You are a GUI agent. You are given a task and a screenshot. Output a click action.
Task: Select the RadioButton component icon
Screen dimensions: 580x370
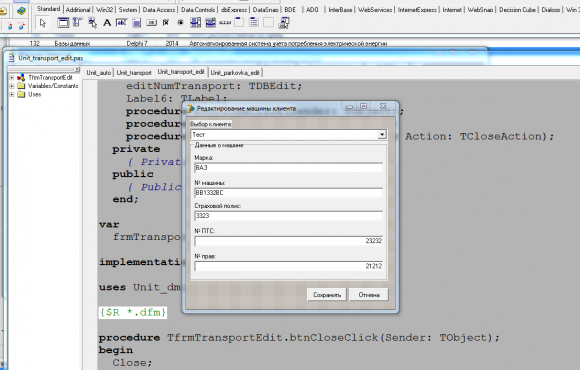pyautogui.click(x=181, y=23)
